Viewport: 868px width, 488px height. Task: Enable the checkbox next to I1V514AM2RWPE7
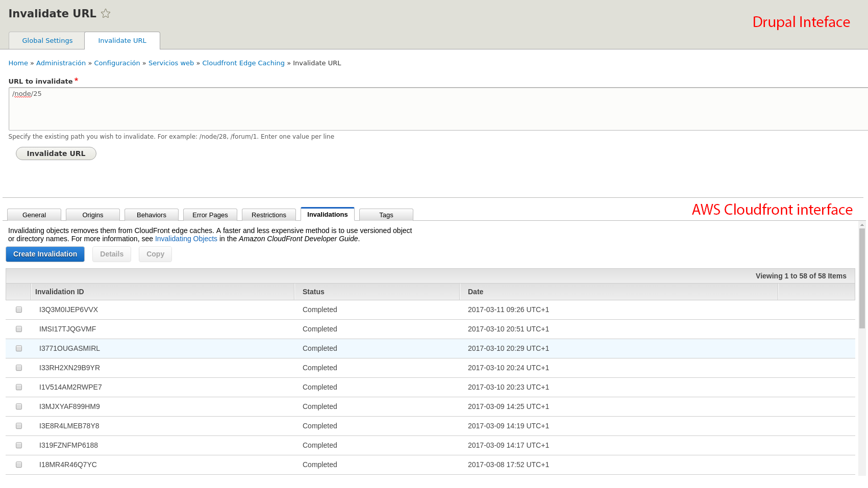coord(19,387)
